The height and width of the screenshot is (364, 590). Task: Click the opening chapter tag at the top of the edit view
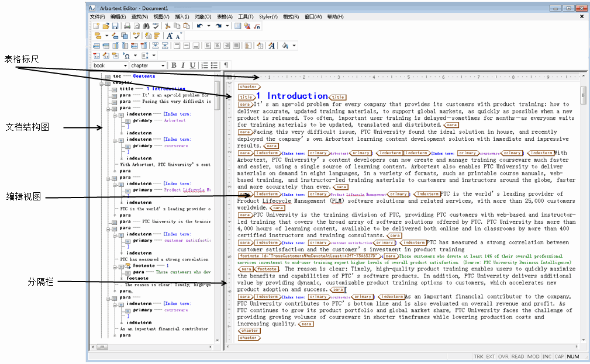coord(249,86)
